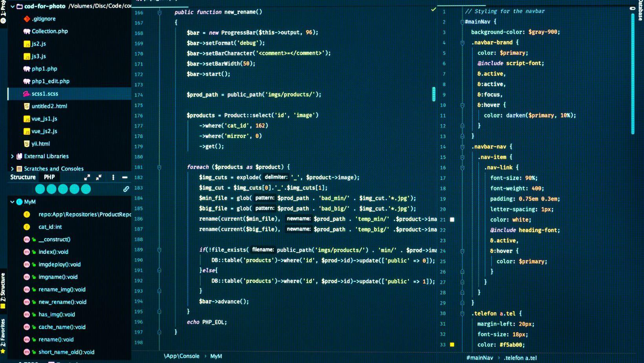Fold the if block at line 189
The width and height of the screenshot is (644, 363).
159,250
